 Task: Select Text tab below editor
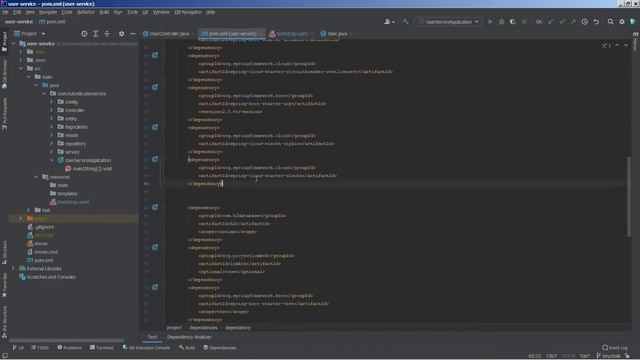[x=152, y=337]
